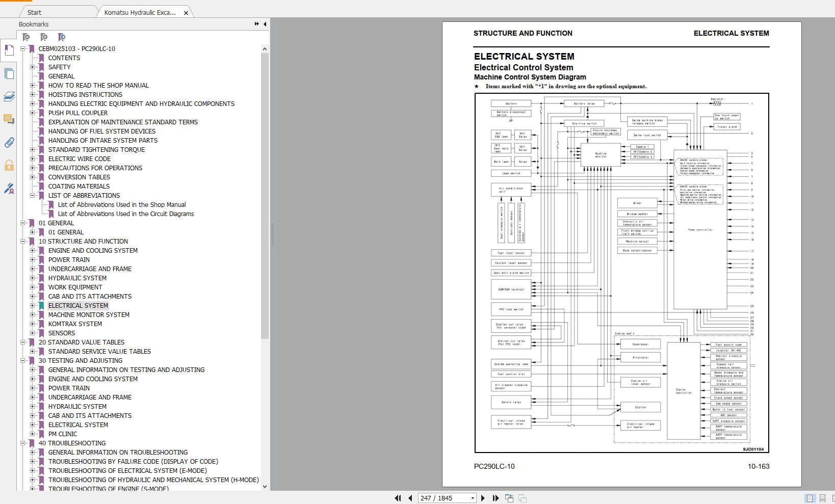This screenshot has height=504, width=835.
Task: Open the Digital Signatures pen panel icon
Action: point(9,189)
